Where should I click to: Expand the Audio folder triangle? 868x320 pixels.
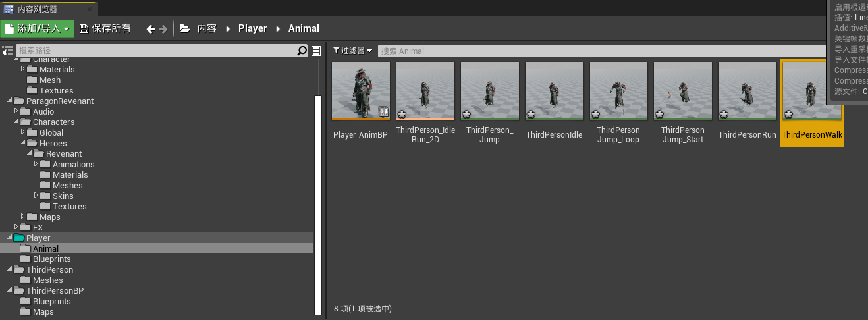coord(16,111)
